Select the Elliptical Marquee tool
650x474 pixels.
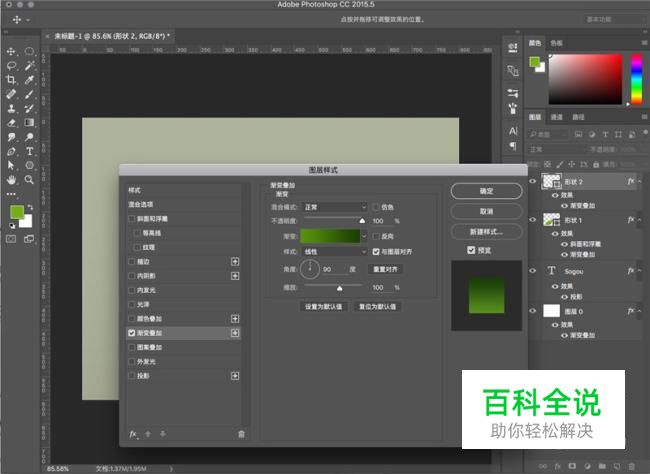pyautogui.click(x=29, y=51)
